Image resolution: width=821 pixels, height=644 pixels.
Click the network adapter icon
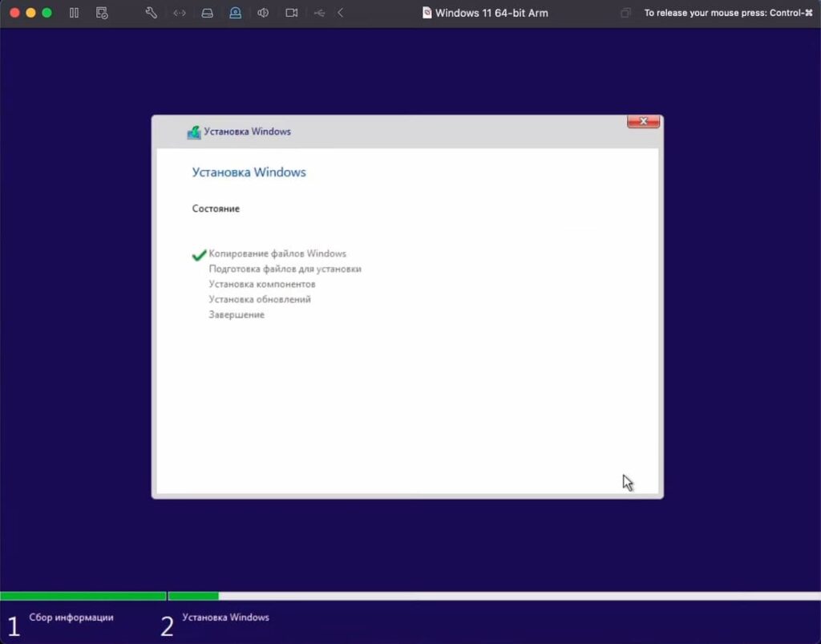(180, 13)
